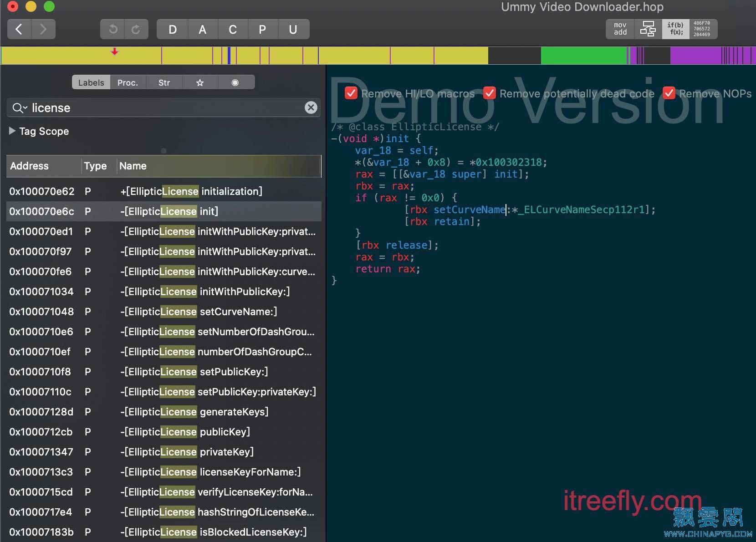Click the green segment in navigation bar
The image size is (756, 542).
click(584, 56)
